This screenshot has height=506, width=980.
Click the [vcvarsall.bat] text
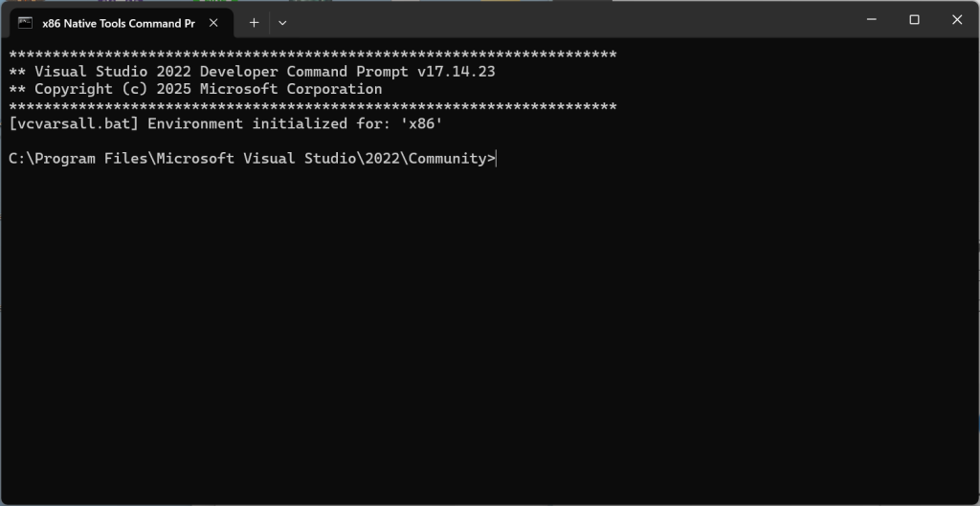(74, 124)
